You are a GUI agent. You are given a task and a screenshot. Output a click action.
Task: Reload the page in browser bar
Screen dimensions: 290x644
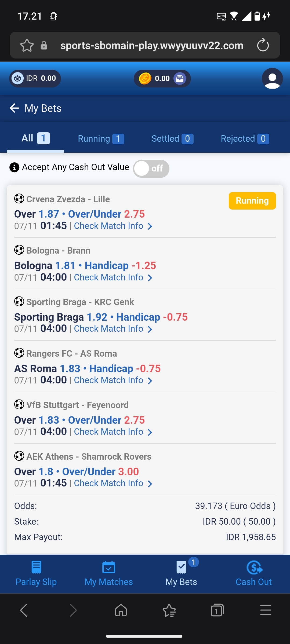263,45
